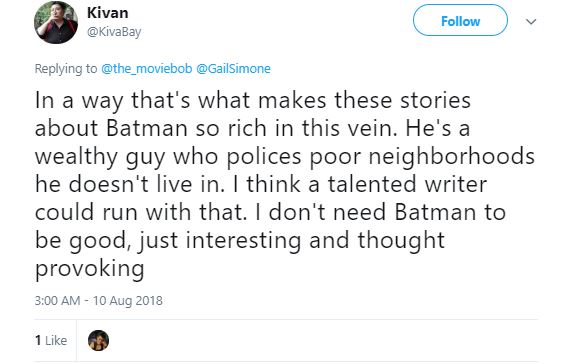Open the '3:00 AM - 10 Aug 2018' timestamp
This screenshot has height=364, width=571.
tap(99, 301)
